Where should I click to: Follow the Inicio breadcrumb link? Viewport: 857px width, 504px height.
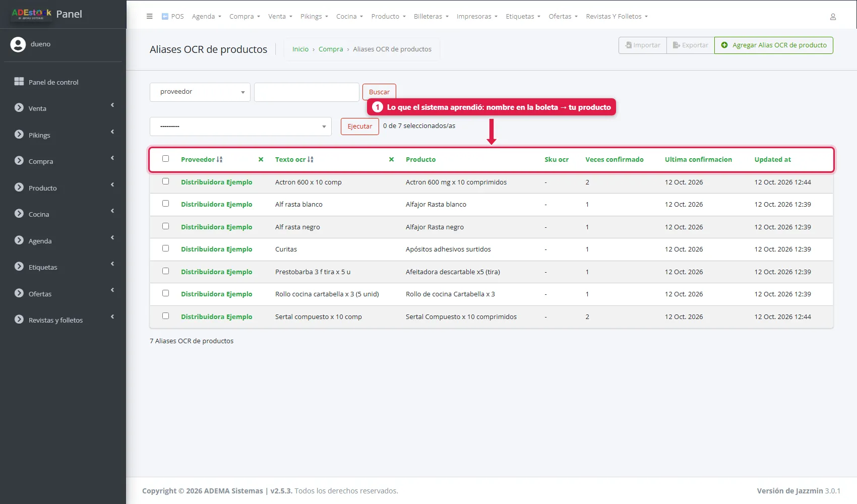(x=300, y=49)
